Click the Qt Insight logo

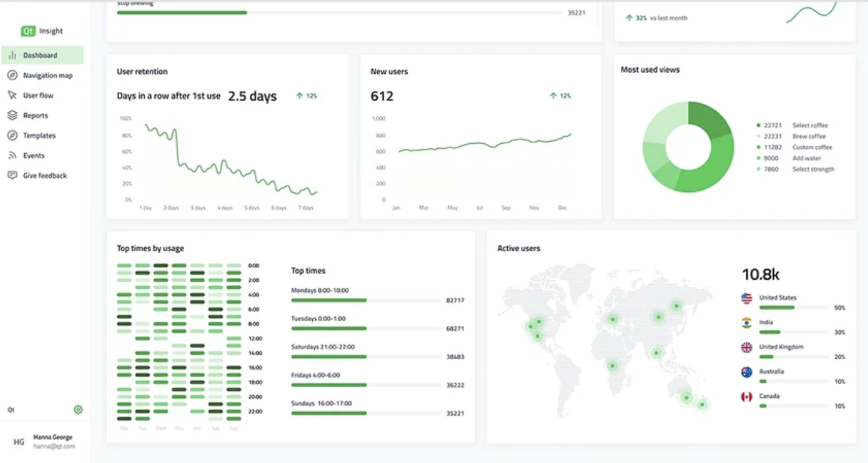click(x=42, y=31)
